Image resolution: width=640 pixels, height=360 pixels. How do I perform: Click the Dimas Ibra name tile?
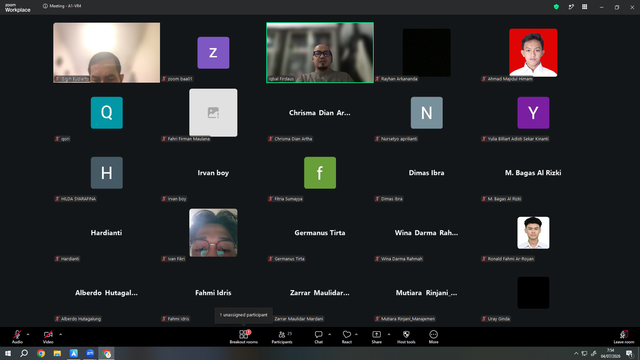[x=427, y=173]
